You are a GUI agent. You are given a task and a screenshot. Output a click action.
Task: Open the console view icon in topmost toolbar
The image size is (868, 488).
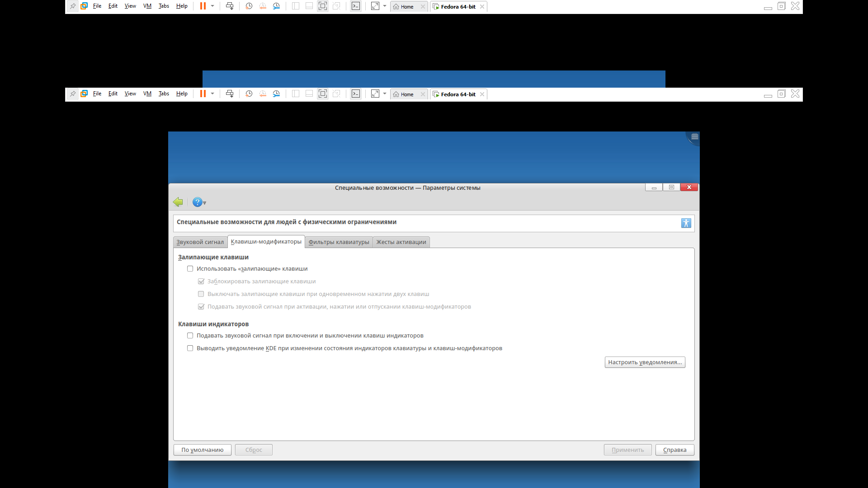click(x=356, y=6)
